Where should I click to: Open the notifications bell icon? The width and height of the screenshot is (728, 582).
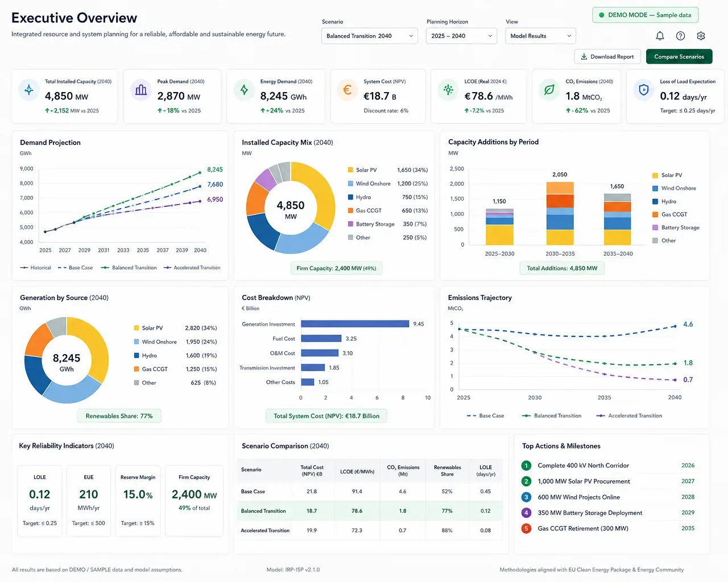(x=660, y=36)
